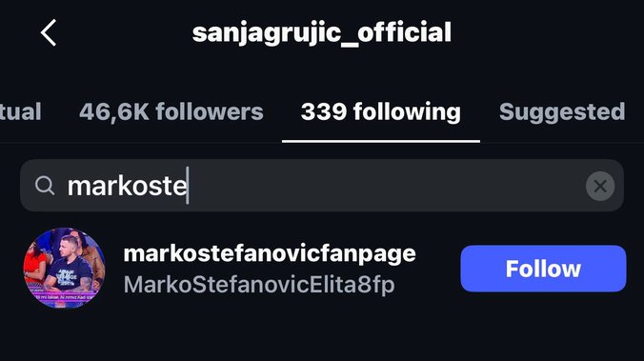
Task: Click the magnifying glass search icon
Action: point(45,185)
